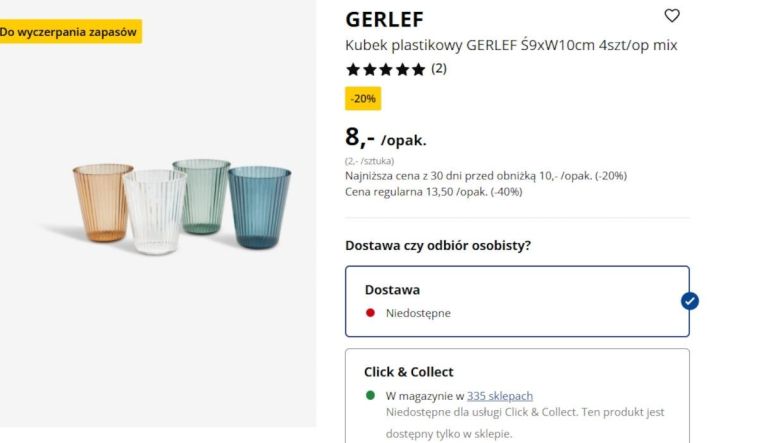Click the five-star rating icons
Screen dimensions: 759x443
(385, 70)
